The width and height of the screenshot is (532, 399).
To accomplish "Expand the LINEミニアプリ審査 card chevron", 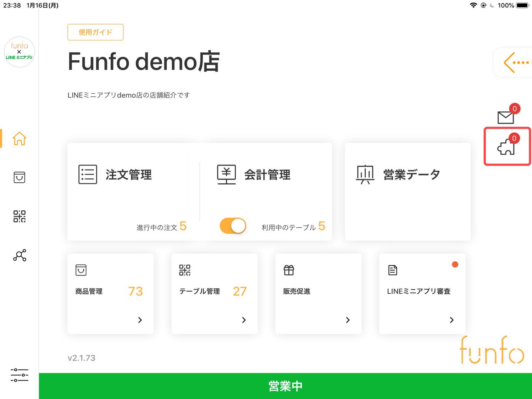I will coord(452,320).
